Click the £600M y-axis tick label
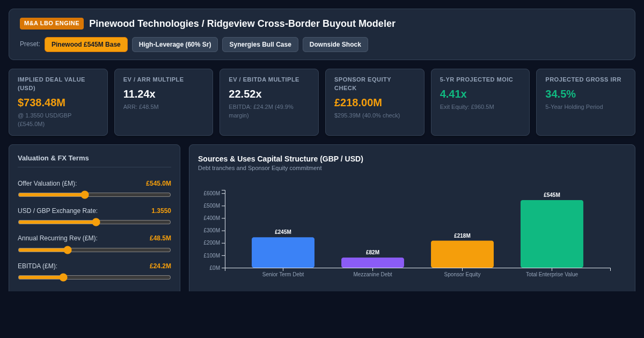 pos(211,193)
